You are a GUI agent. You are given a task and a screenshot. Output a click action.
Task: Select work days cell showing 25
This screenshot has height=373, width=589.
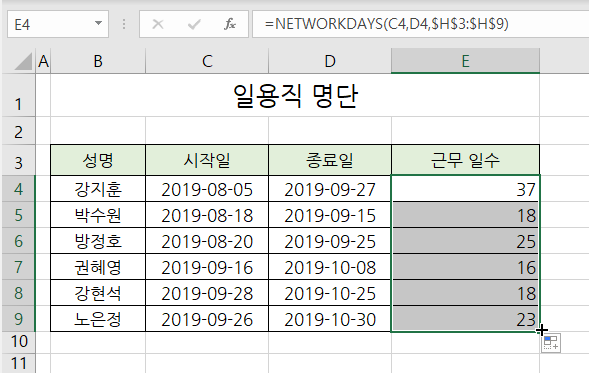pyautogui.click(x=465, y=240)
